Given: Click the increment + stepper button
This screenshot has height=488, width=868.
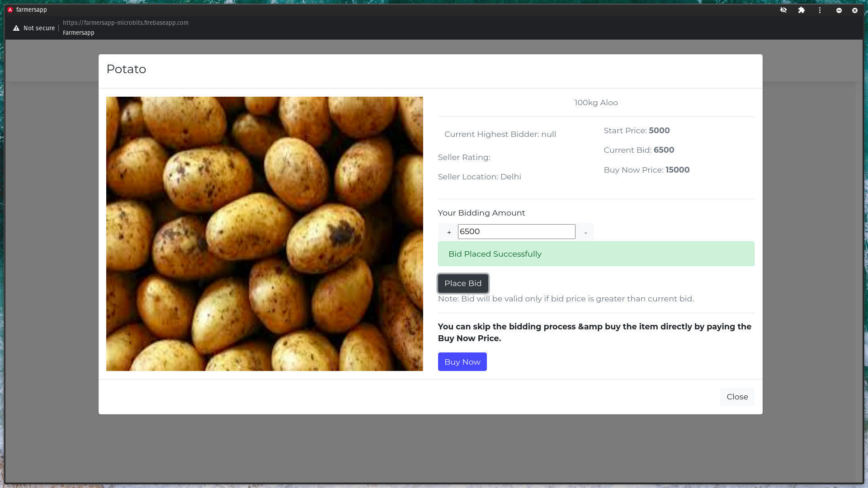Looking at the screenshot, I should coord(449,231).
